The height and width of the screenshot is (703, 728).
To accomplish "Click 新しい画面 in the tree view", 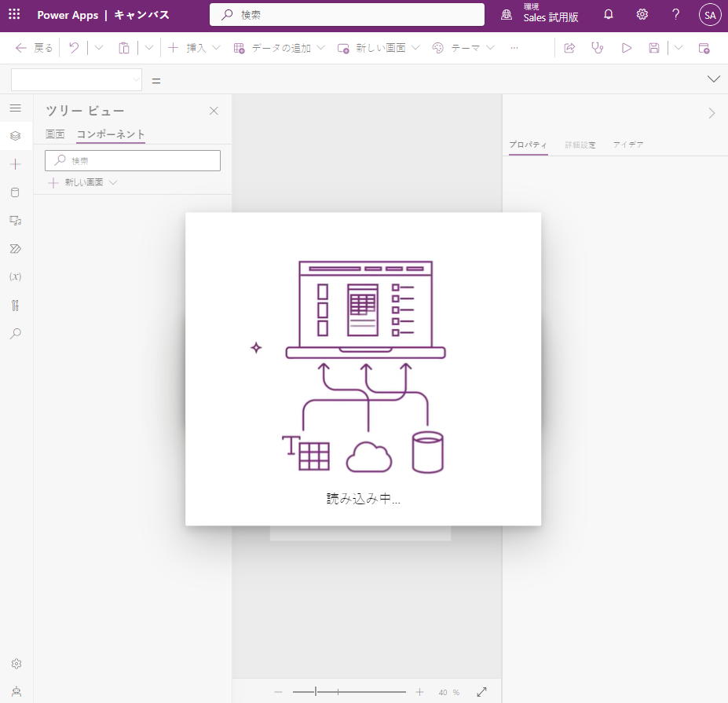I will [83, 182].
